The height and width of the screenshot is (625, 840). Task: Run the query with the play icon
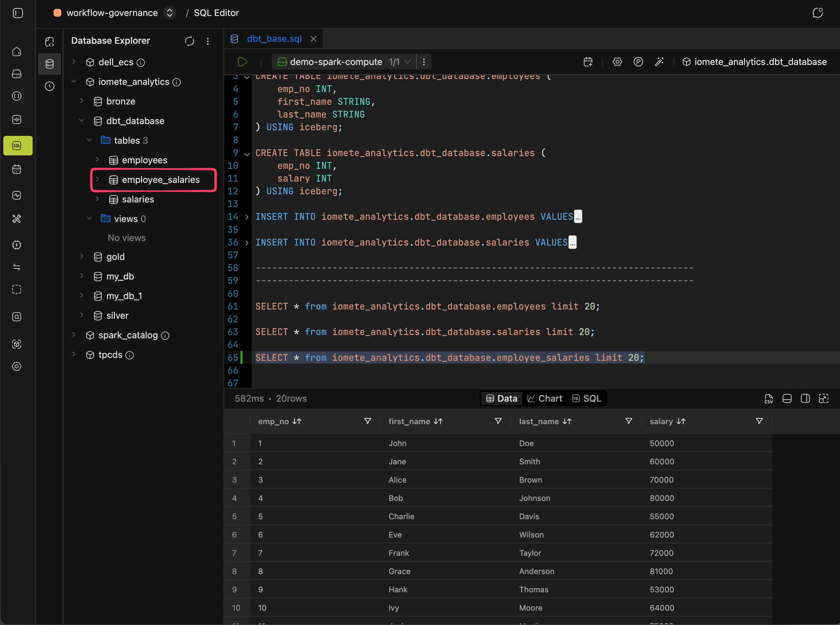[242, 62]
